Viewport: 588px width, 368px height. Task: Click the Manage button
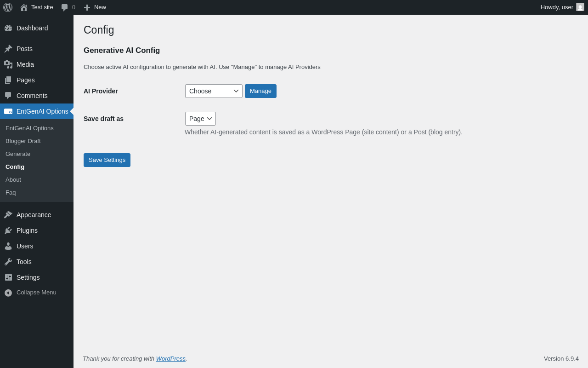tap(260, 91)
